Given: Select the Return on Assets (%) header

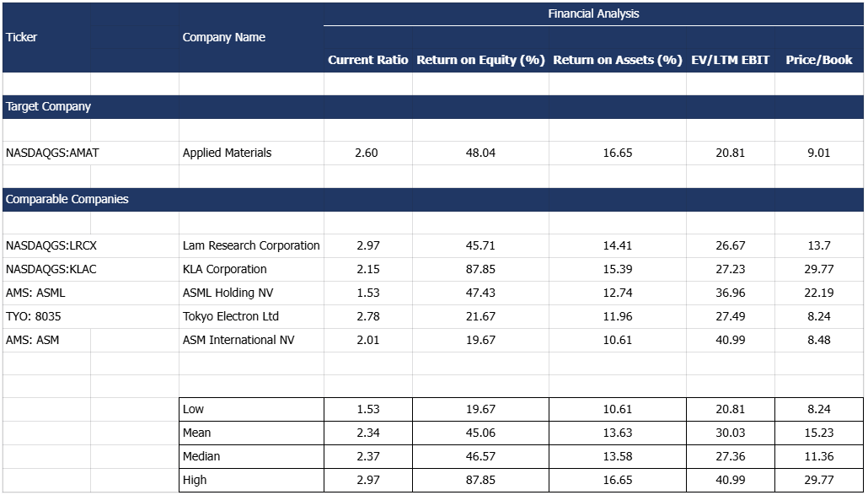Looking at the screenshot, I should (x=617, y=60).
